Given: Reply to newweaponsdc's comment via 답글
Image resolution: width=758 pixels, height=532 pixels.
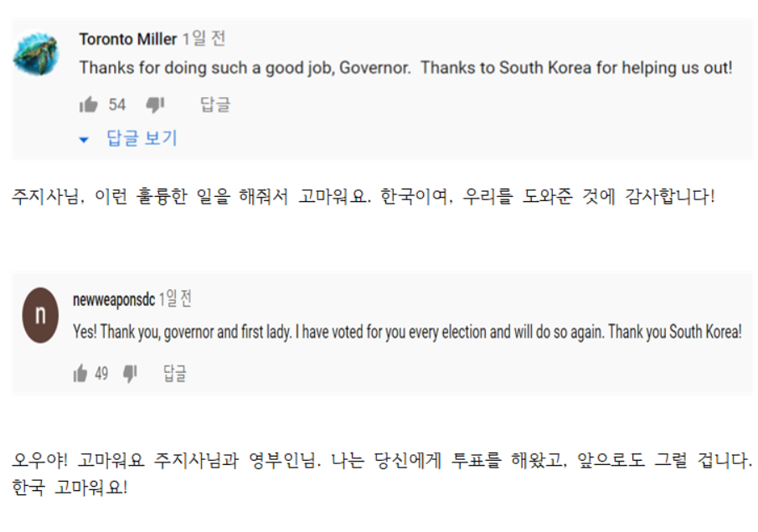Looking at the screenshot, I should [x=175, y=374].
